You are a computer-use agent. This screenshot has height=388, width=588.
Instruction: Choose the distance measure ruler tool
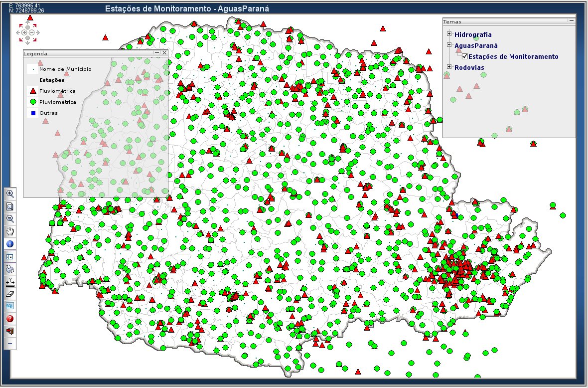click(x=10, y=281)
